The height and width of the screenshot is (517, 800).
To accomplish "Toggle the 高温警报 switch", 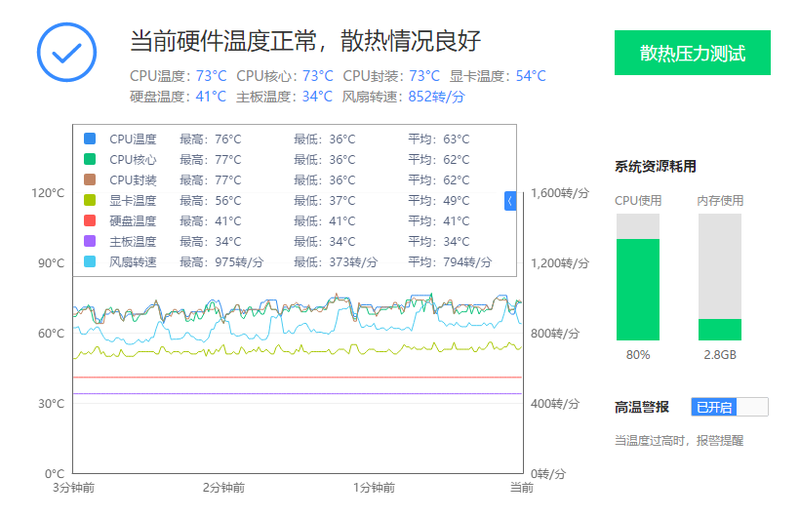I will coord(730,407).
